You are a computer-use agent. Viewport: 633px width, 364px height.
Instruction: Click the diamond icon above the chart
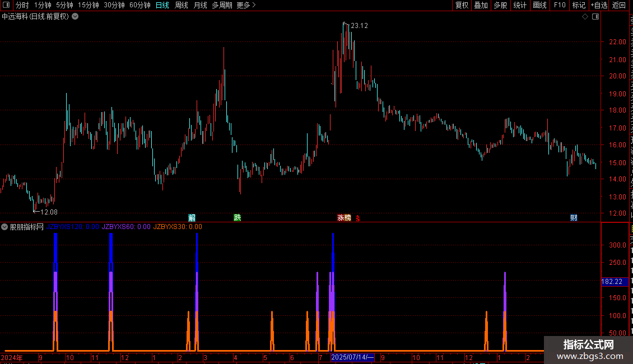(x=585, y=17)
